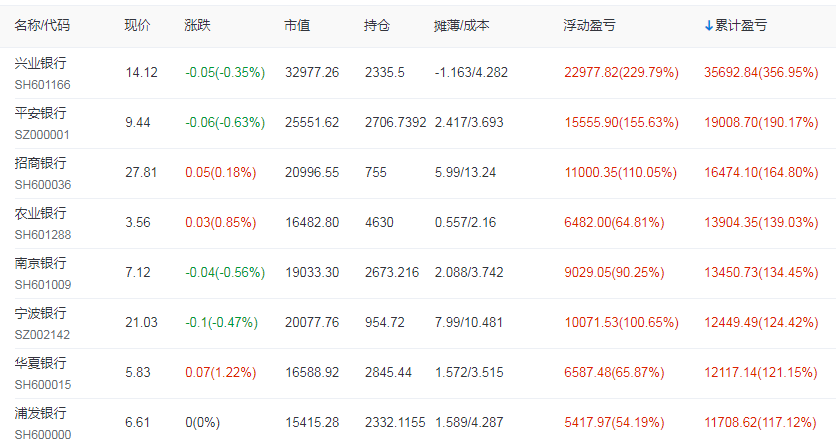
Task: Select stock code SH601166
Action: 43,85
